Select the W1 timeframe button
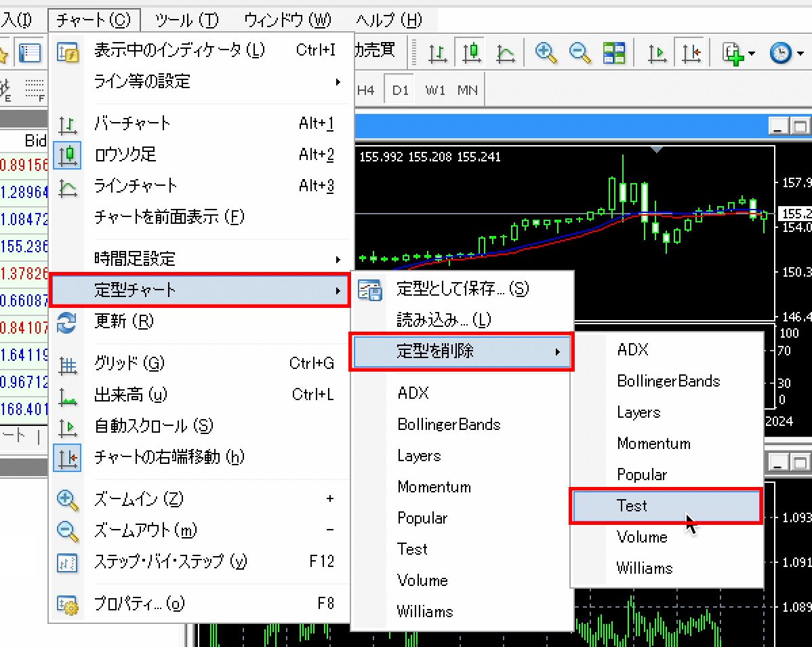The image size is (812, 647). tap(435, 90)
